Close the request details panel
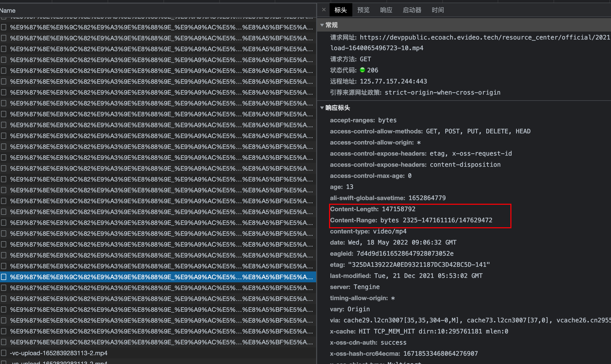The image size is (611, 364). [x=324, y=10]
